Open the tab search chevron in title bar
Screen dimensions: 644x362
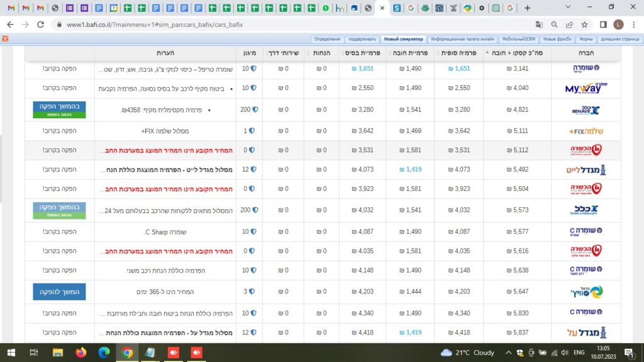tap(568, 7)
